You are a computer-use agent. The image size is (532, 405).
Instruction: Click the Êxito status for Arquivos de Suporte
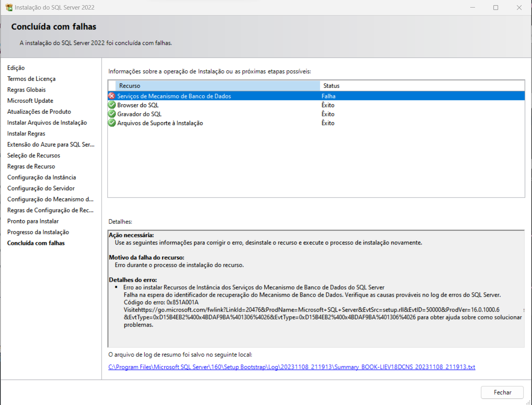click(x=328, y=123)
